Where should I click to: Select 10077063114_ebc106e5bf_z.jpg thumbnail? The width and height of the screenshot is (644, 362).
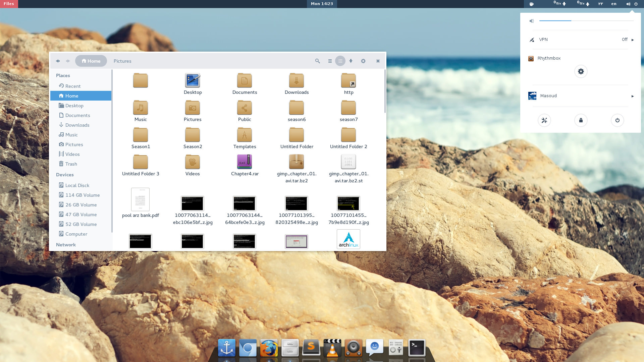click(193, 203)
